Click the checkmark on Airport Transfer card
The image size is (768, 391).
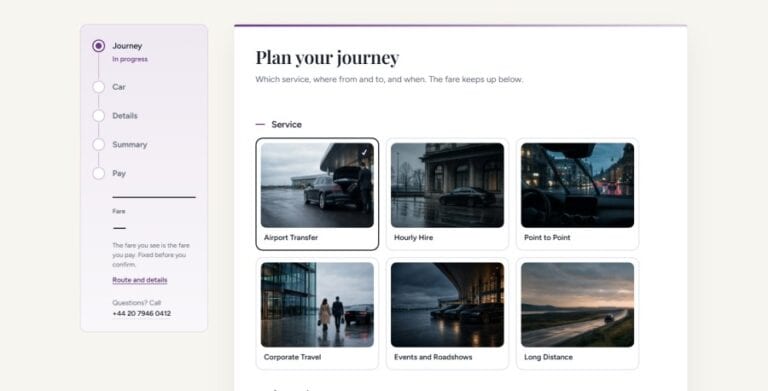pyautogui.click(x=364, y=152)
